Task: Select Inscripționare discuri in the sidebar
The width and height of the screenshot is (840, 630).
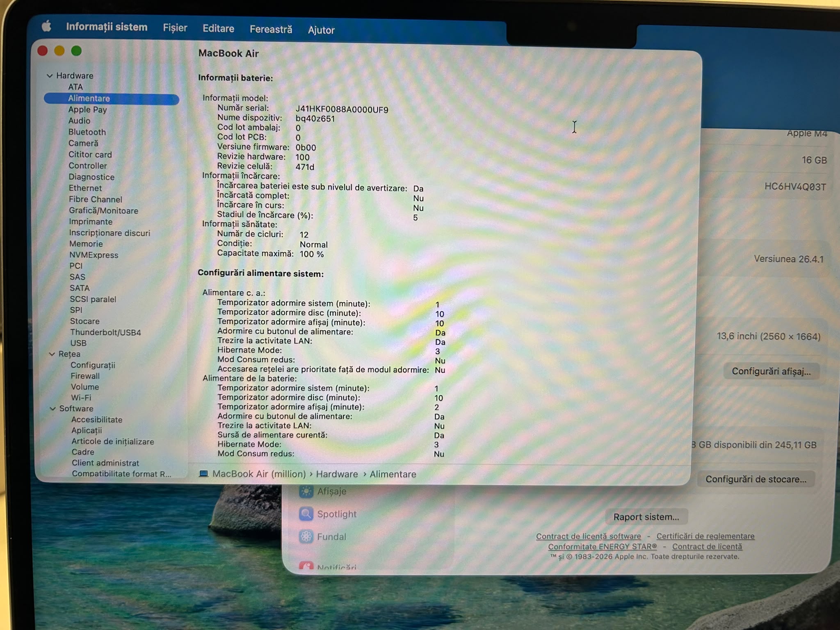Action: pyautogui.click(x=110, y=233)
